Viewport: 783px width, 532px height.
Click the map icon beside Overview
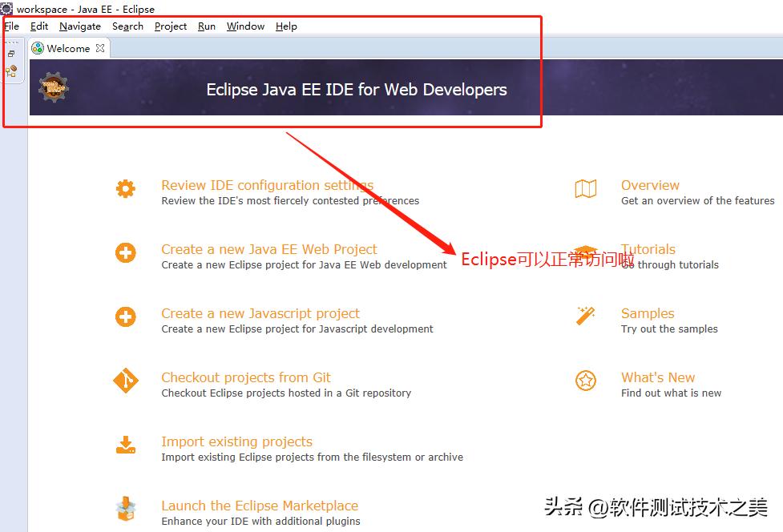pos(586,188)
